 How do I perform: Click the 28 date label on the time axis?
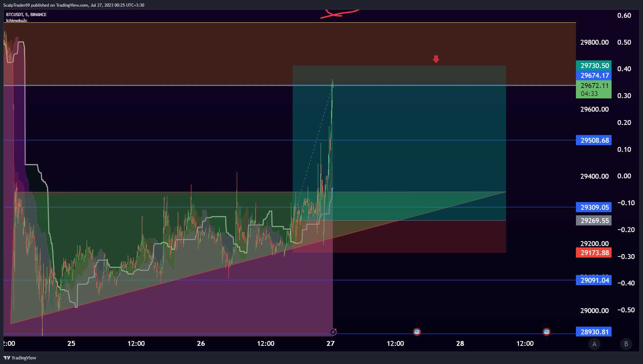tap(460, 343)
